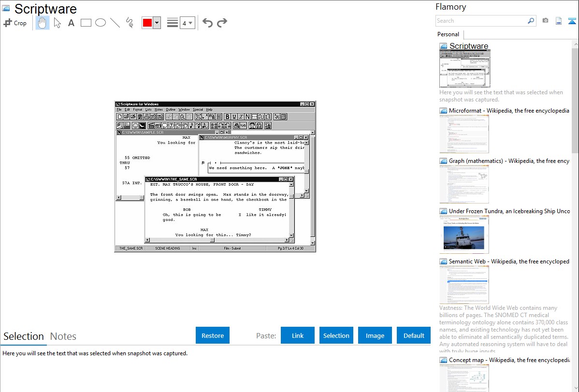Select the hand pan tool
Screen dimensions: 579x392
click(42, 23)
